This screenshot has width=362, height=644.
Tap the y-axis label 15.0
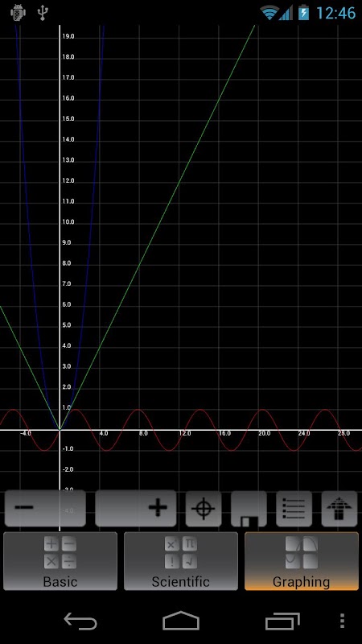tap(68, 118)
